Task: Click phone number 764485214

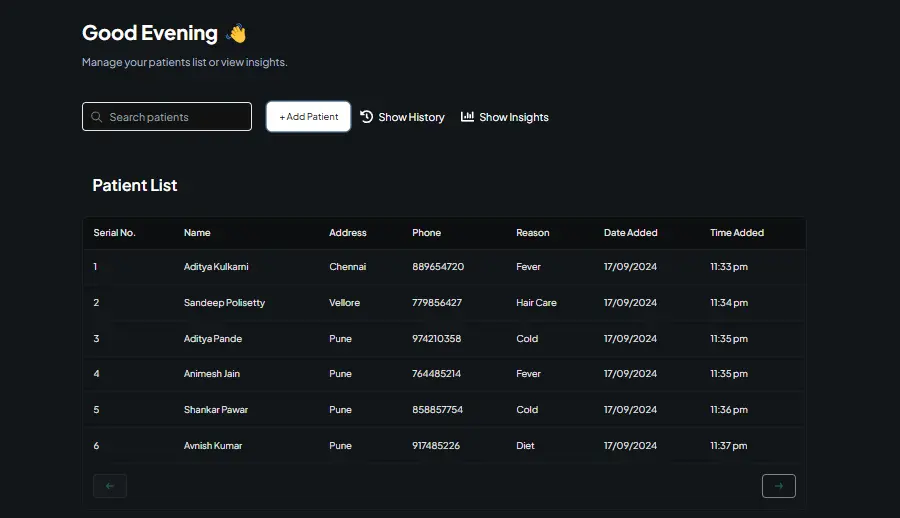Action: click(x=436, y=374)
